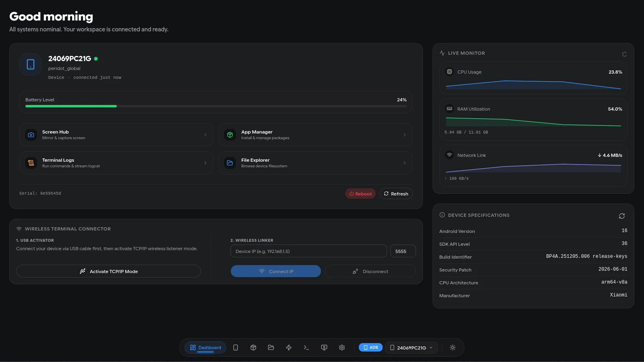Click the CPU Usage chip icon
The width and height of the screenshot is (644, 362).
point(449,72)
